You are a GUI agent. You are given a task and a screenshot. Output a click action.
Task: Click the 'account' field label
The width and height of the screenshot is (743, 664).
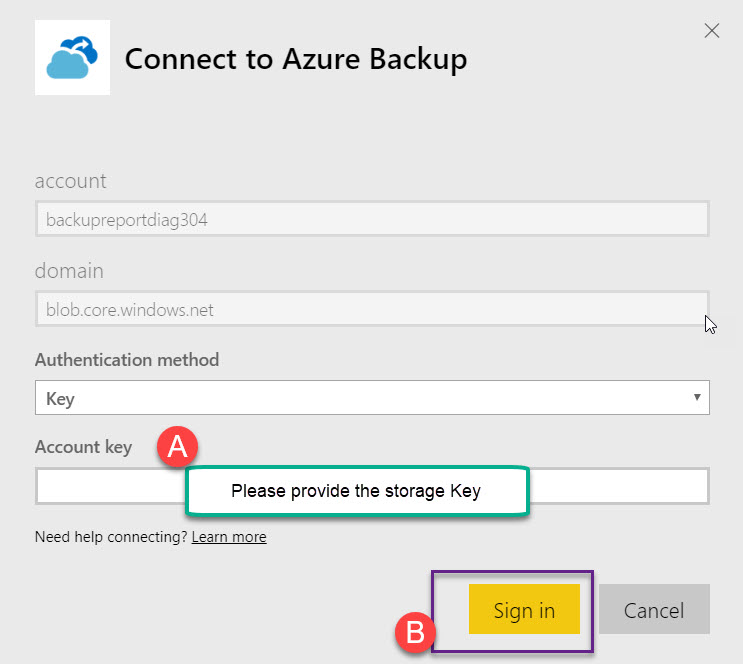(70, 181)
